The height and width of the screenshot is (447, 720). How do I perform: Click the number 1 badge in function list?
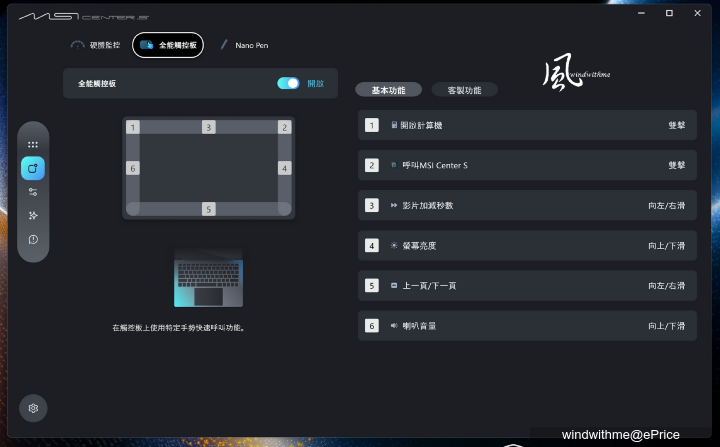[372, 125]
